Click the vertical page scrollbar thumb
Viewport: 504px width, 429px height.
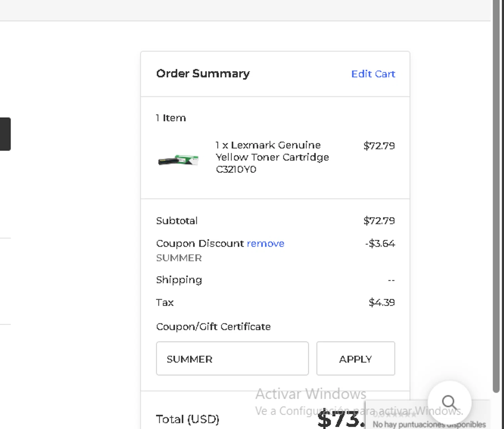click(x=496, y=195)
